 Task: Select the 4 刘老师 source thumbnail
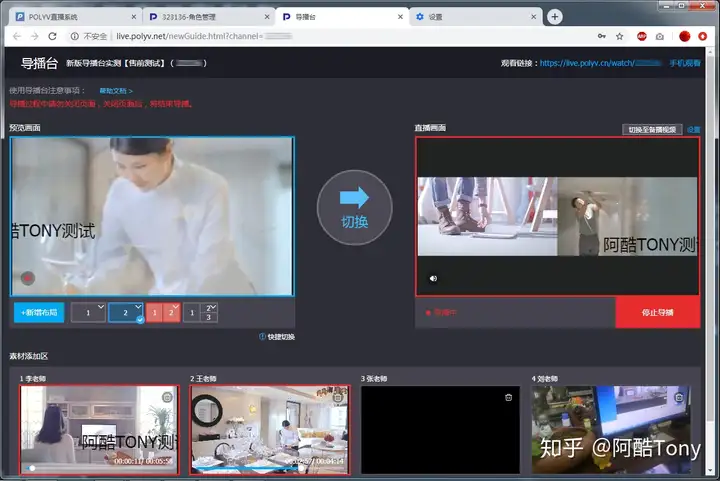[x=611, y=430]
